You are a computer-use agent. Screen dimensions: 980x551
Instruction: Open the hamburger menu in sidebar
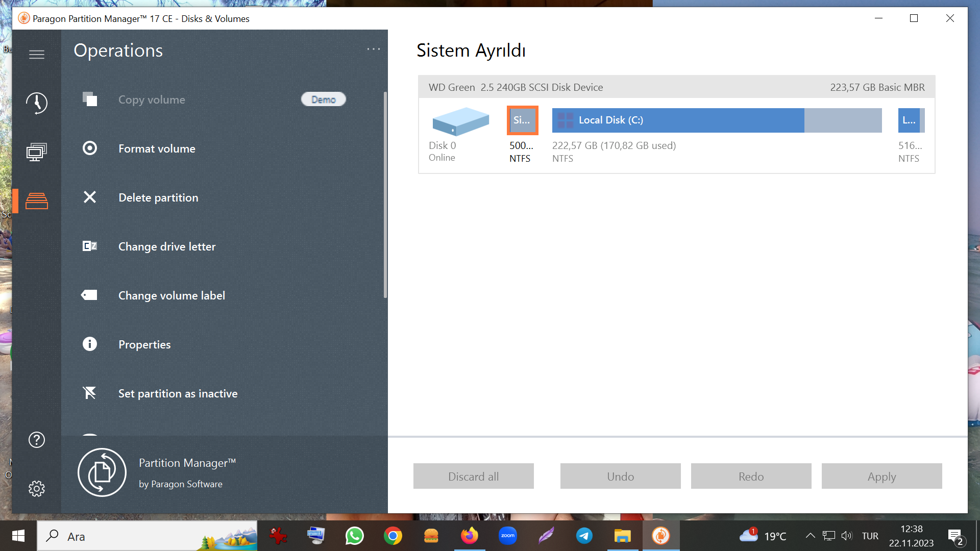[x=37, y=55]
